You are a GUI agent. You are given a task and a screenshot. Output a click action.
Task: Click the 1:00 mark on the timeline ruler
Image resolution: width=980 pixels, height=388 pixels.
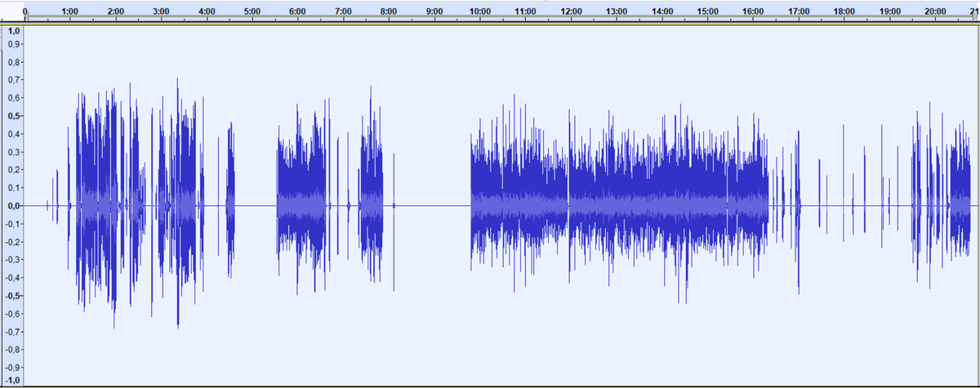pyautogui.click(x=70, y=12)
